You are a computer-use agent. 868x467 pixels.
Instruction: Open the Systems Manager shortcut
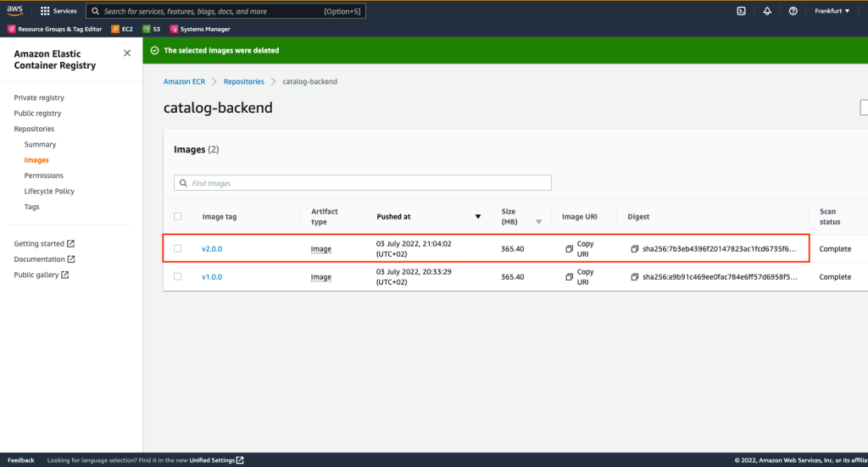coord(200,29)
